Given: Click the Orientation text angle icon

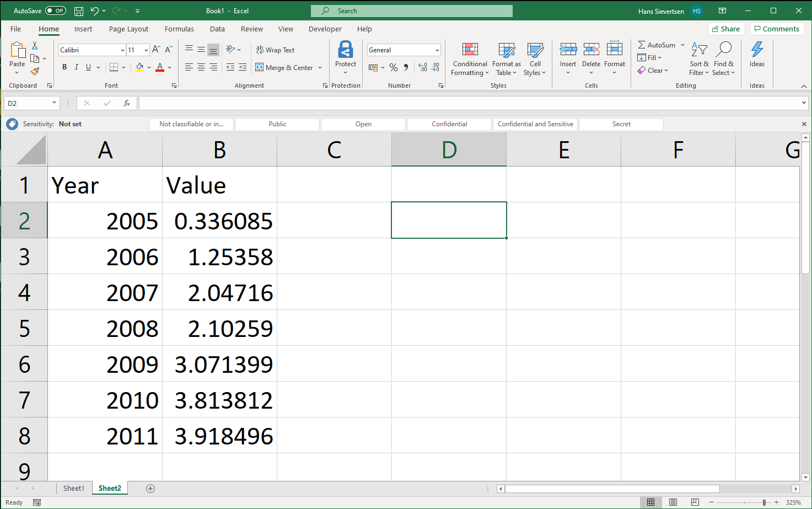Looking at the screenshot, I should click(230, 50).
